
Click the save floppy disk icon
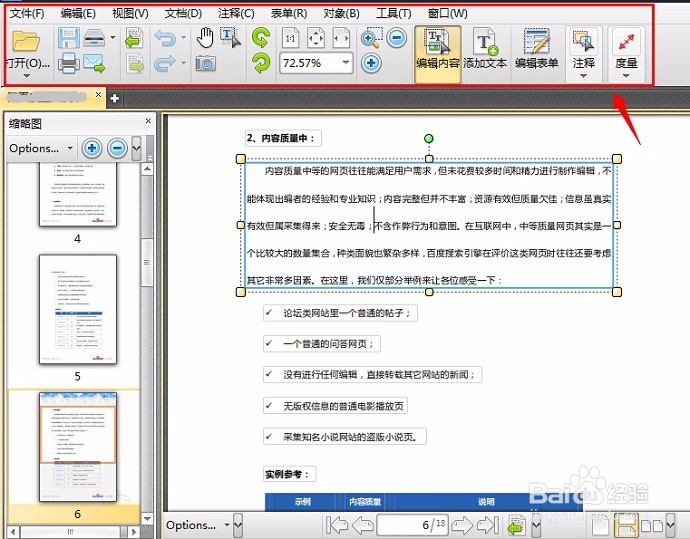(x=69, y=38)
